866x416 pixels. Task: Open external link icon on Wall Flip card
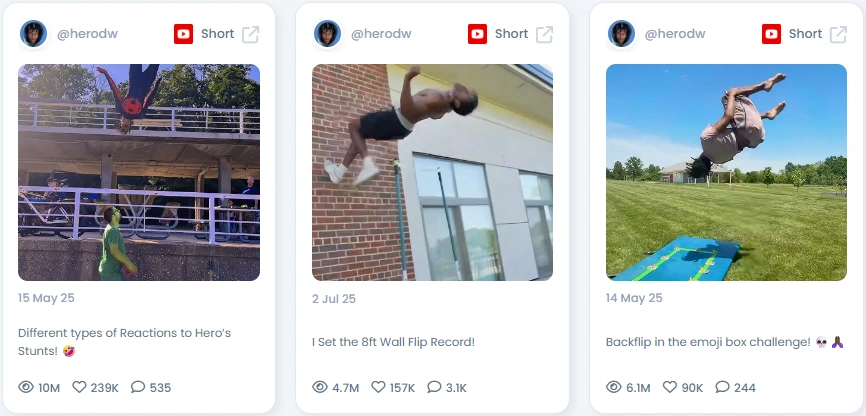545,34
